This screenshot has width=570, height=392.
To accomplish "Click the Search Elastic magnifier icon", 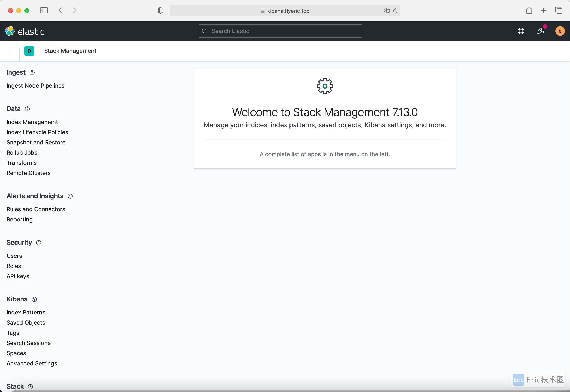I will (x=204, y=31).
